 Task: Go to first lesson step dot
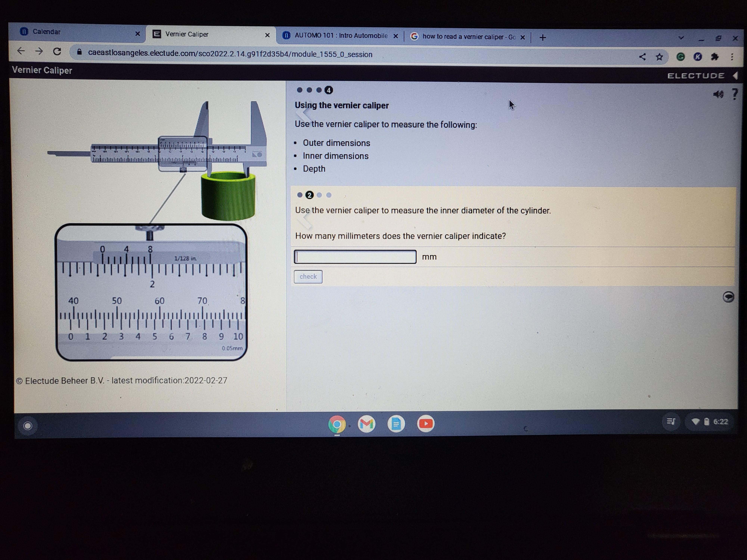tap(299, 90)
